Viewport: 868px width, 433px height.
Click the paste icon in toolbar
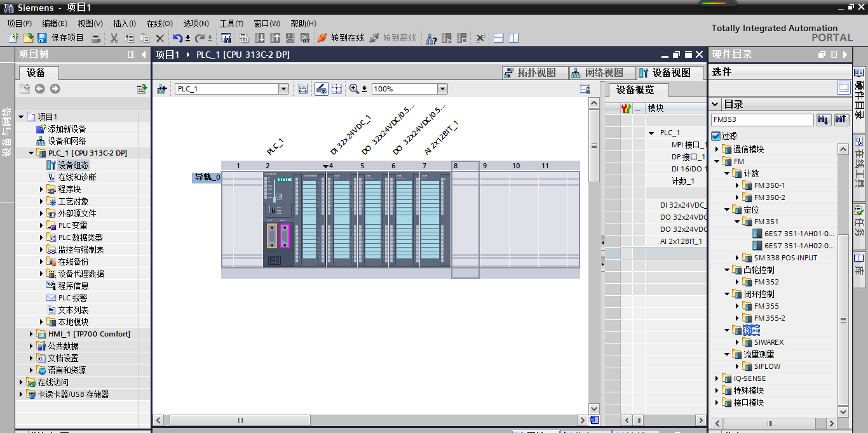point(145,38)
